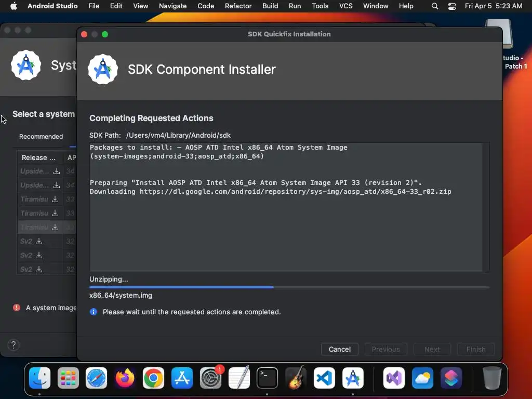Open the Window menu
The height and width of the screenshot is (399, 532).
pyautogui.click(x=376, y=6)
